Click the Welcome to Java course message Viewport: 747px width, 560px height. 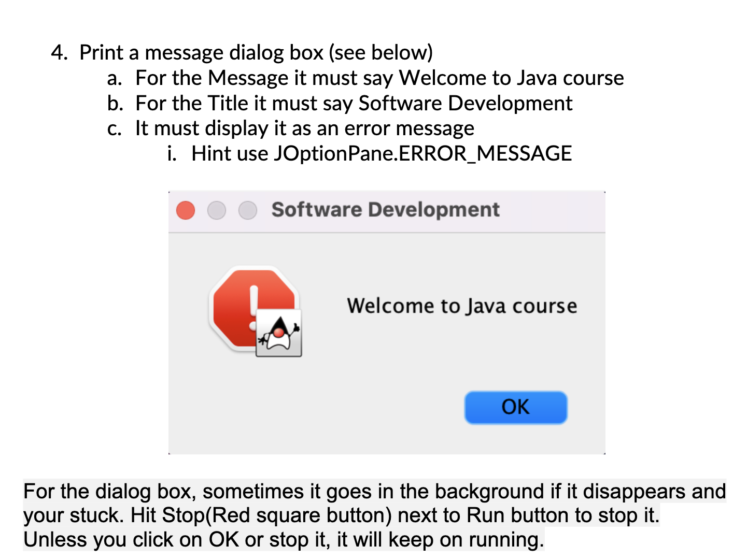click(462, 306)
